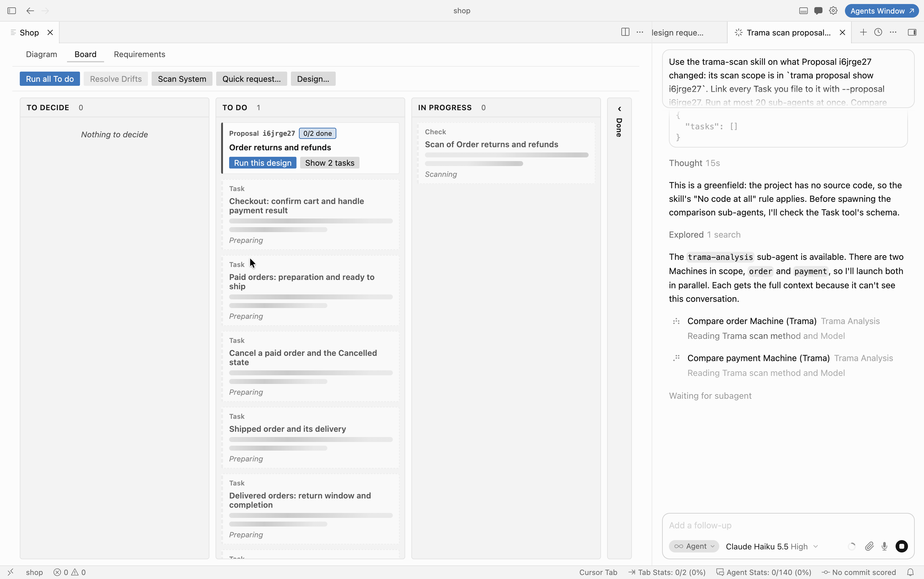924x579 pixels.
Task: Show 2 tasks of the proposal
Action: tap(330, 163)
